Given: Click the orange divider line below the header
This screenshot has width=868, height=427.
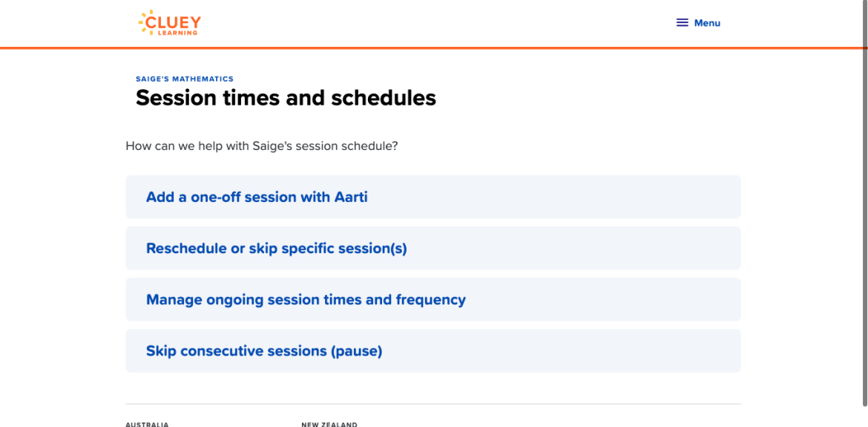Looking at the screenshot, I should tap(434, 48).
